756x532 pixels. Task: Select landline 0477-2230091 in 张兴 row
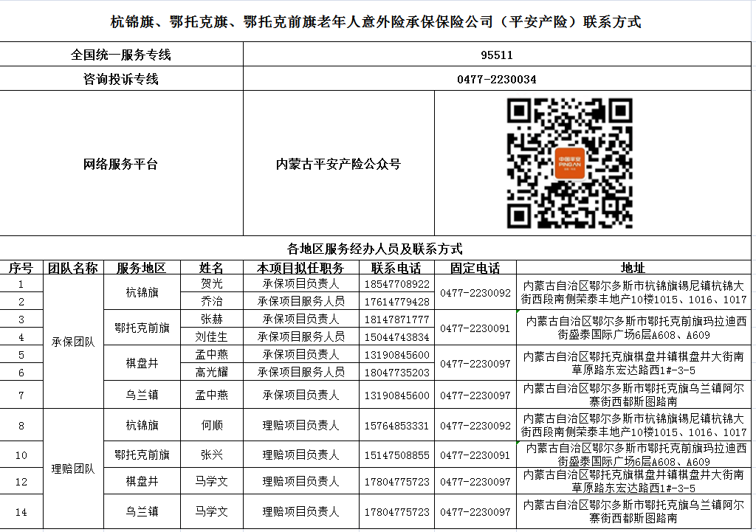(x=475, y=455)
